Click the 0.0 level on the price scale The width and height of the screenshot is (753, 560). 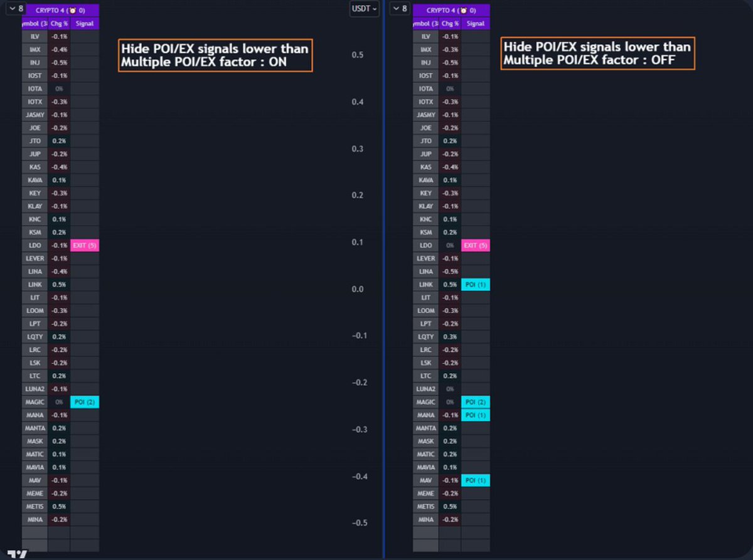pyautogui.click(x=358, y=289)
